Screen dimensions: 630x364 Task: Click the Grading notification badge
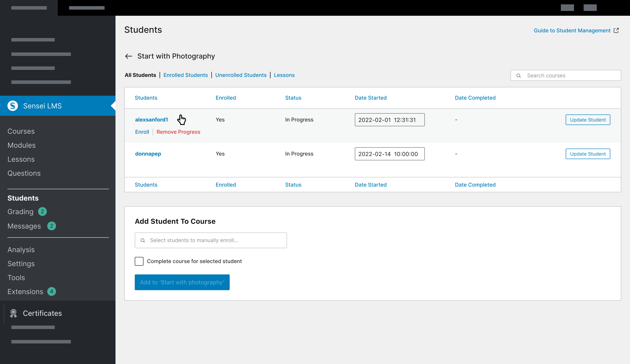click(42, 211)
